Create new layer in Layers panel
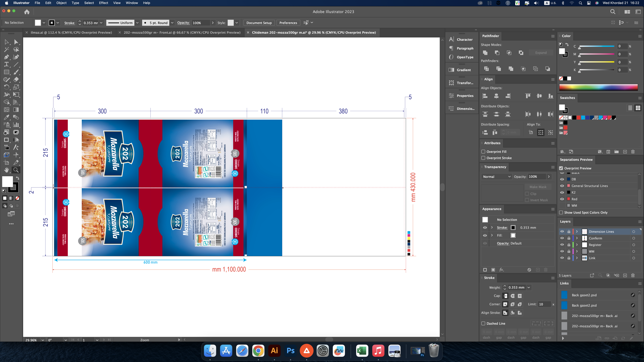Image resolution: width=644 pixels, height=362 pixels. pyautogui.click(x=625, y=276)
